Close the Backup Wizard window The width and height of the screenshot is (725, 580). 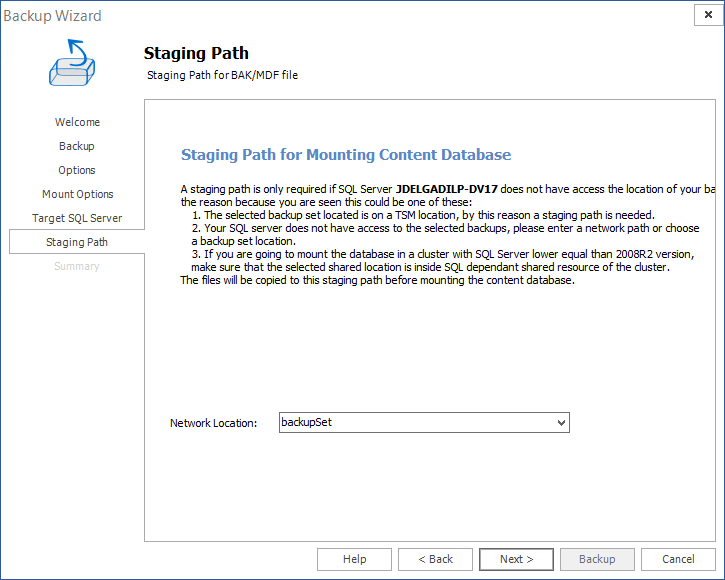tap(708, 15)
